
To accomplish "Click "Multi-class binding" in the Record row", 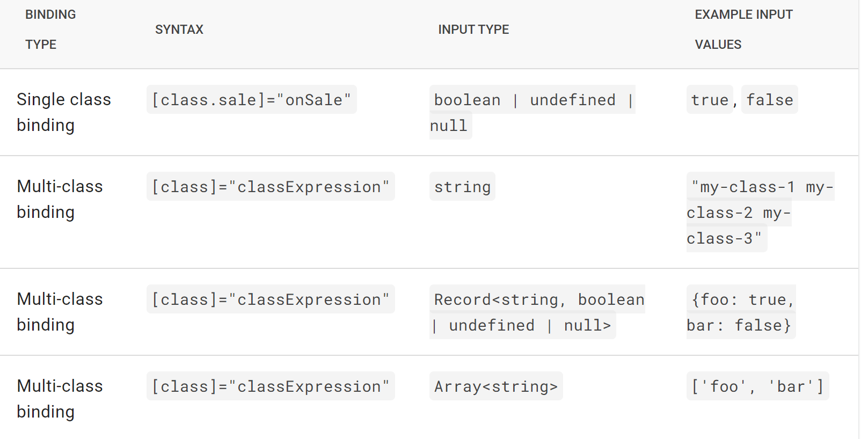I will coord(60,312).
